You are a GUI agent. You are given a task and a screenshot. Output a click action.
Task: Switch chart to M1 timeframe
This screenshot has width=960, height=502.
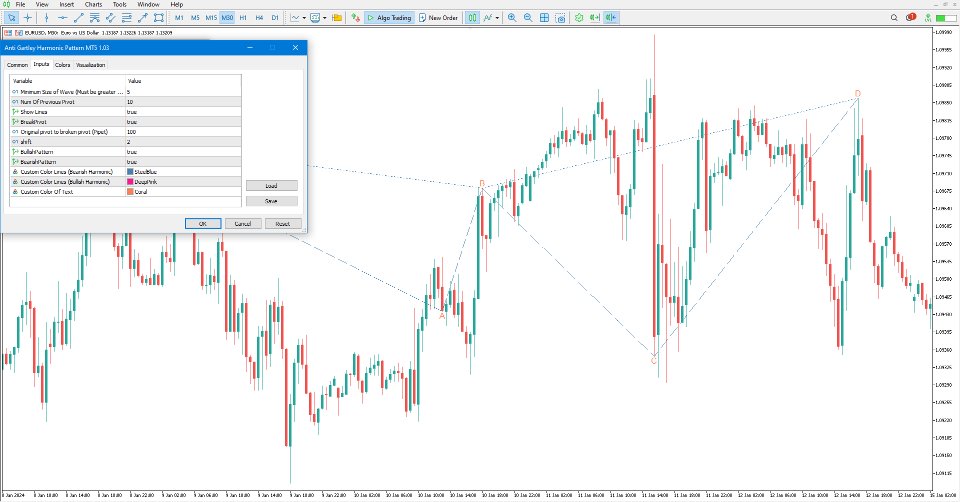coord(179,18)
